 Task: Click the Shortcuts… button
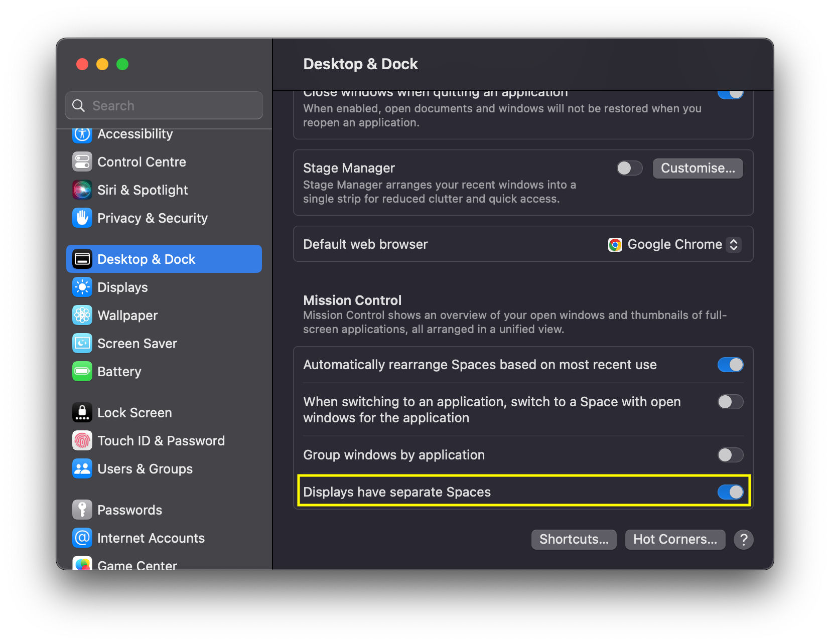(574, 539)
